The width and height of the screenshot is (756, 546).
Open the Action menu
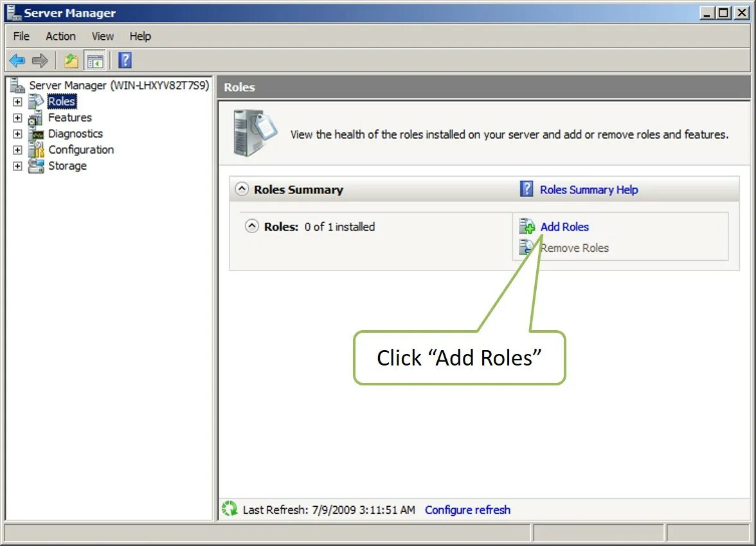tap(60, 36)
